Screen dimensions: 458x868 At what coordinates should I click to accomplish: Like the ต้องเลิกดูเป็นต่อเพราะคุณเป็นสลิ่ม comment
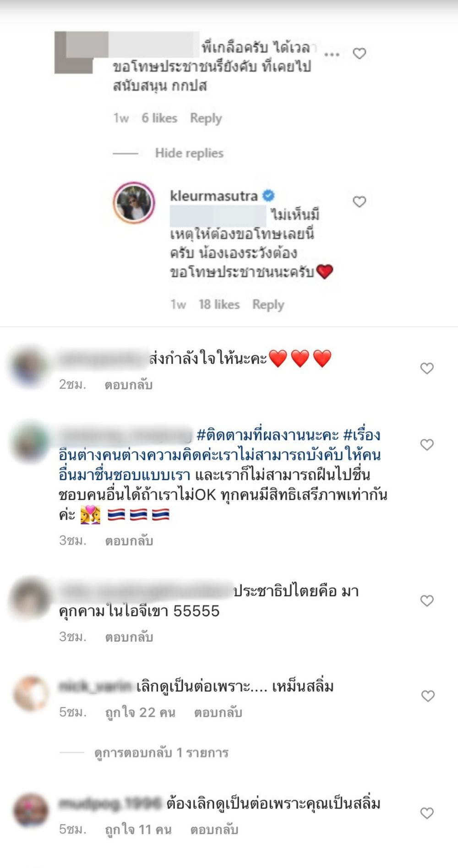pyautogui.click(x=427, y=813)
